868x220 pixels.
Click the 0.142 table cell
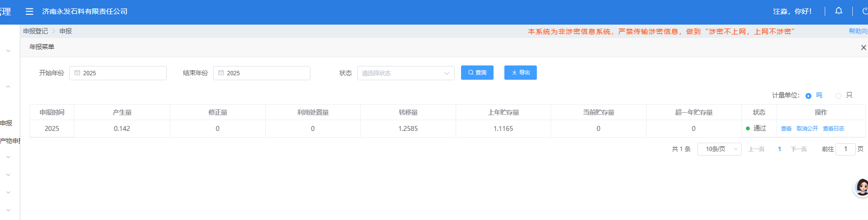click(x=122, y=128)
